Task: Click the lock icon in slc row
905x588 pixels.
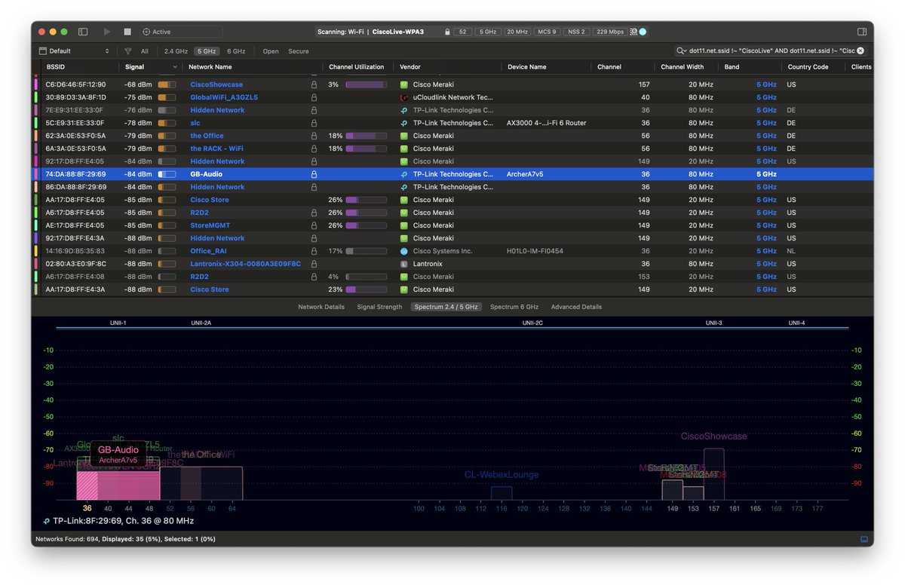Action: pyautogui.click(x=314, y=123)
